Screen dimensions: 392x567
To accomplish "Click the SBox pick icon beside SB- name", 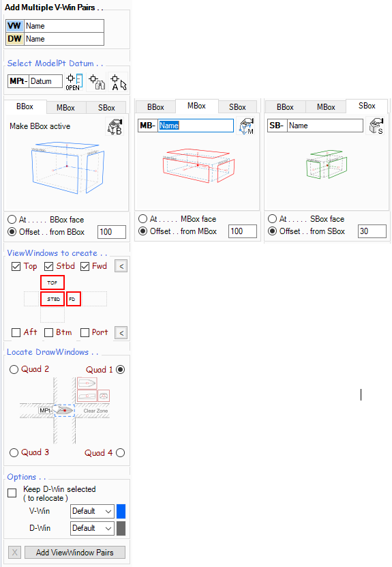I will click(x=376, y=126).
